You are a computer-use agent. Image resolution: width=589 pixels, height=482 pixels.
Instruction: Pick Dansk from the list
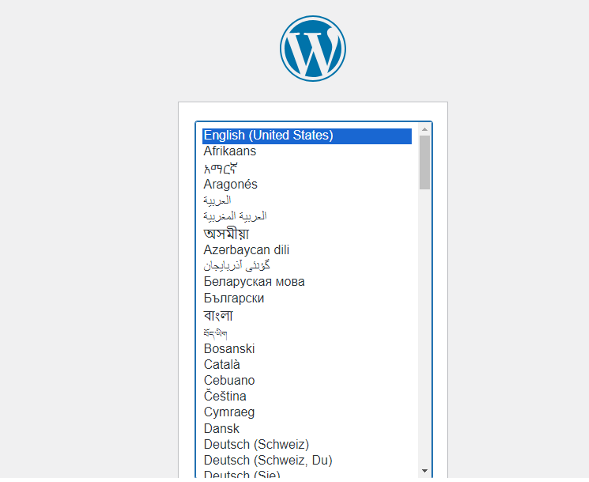pyautogui.click(x=307, y=429)
